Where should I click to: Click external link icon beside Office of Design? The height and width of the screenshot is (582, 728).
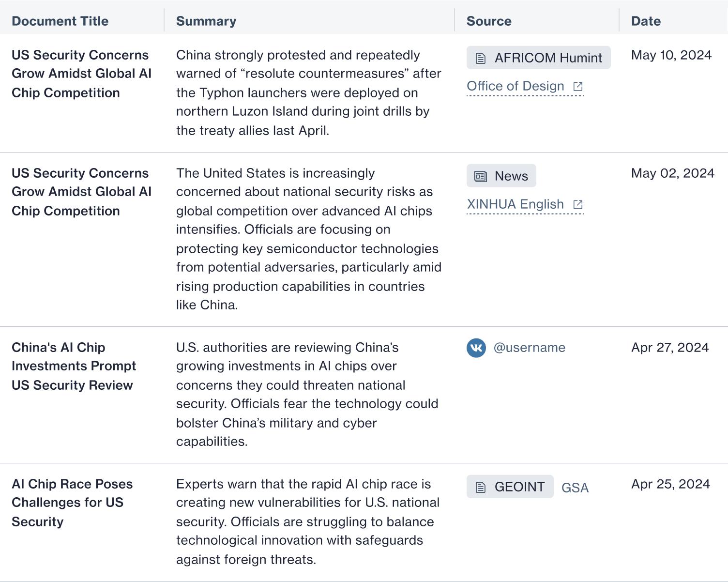coord(578,87)
